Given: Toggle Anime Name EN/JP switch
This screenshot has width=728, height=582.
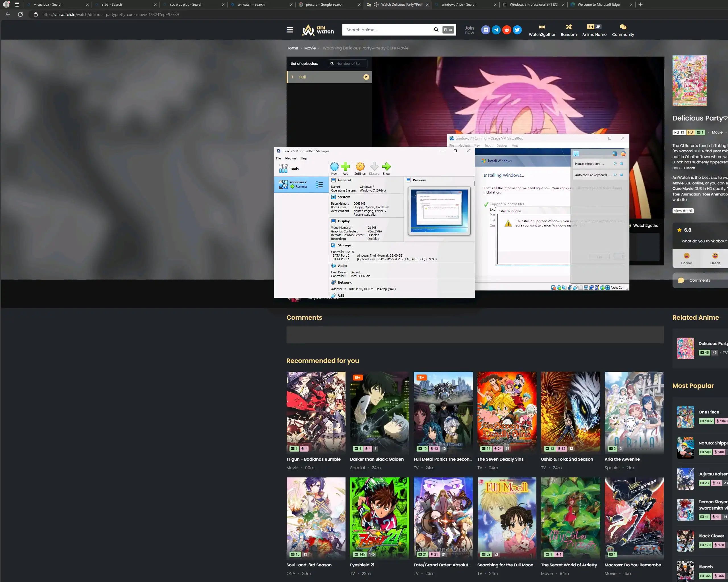Looking at the screenshot, I should pyautogui.click(x=594, y=27).
